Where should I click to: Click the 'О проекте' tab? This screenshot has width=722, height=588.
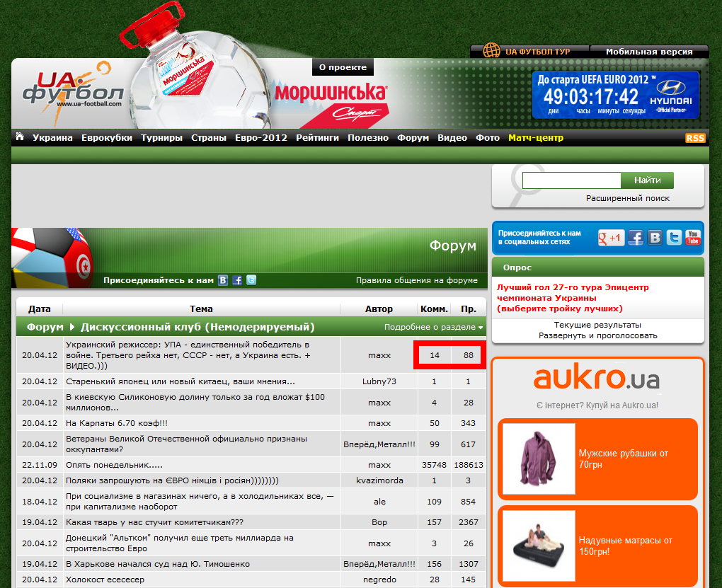(x=343, y=67)
